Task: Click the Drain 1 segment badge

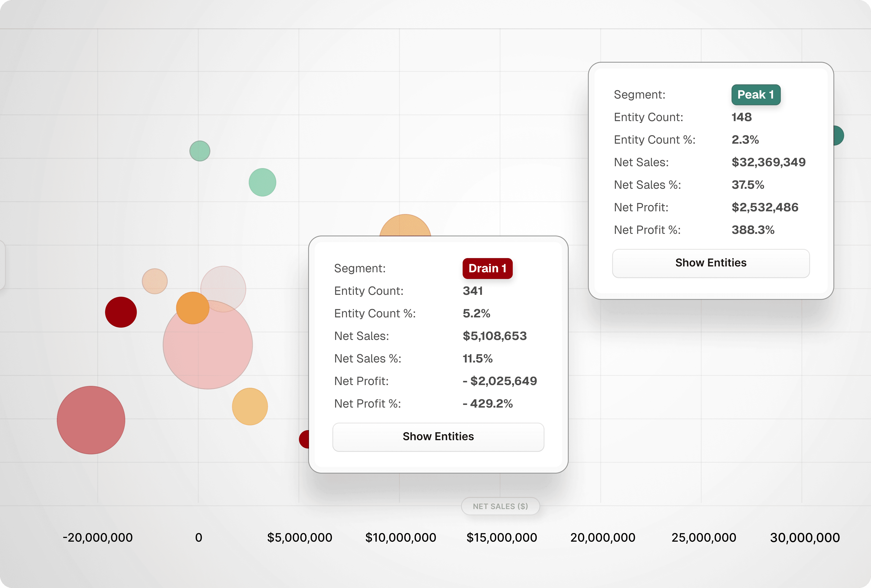Action: (x=487, y=268)
